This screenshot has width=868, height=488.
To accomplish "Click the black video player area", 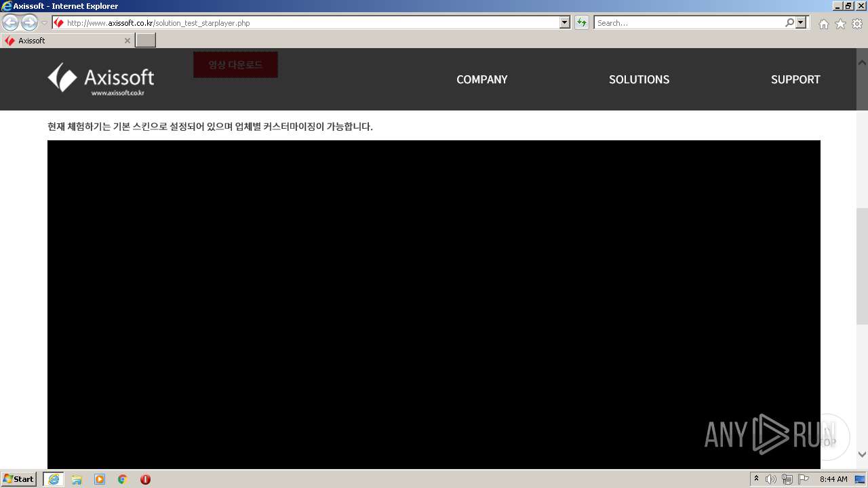I will click(x=434, y=304).
